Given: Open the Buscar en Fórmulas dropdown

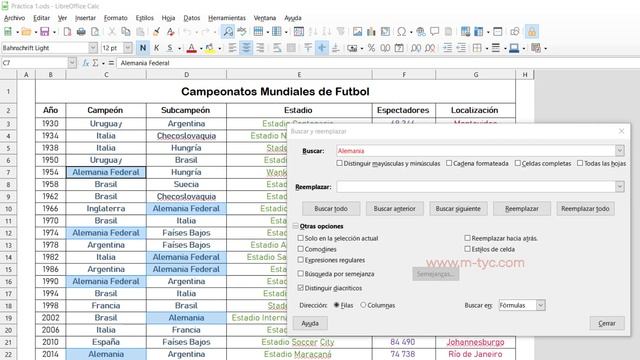Looking at the screenshot, I should (x=540, y=305).
